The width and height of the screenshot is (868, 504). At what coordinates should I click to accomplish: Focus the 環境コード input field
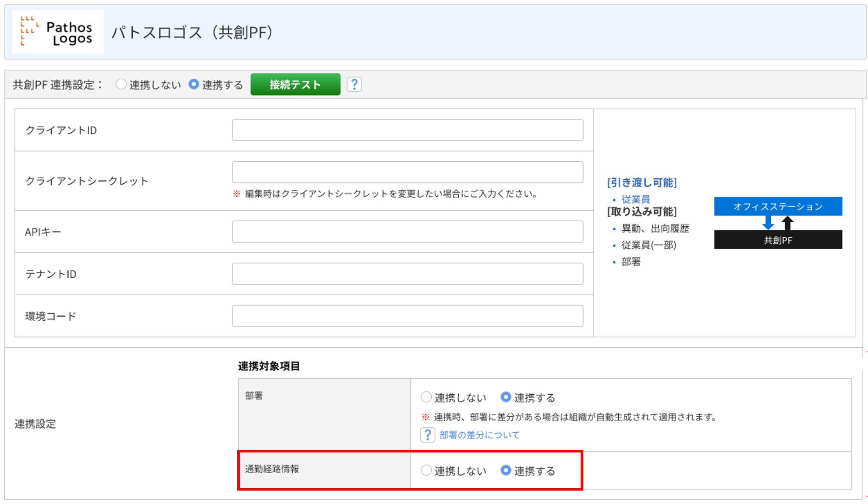click(408, 316)
